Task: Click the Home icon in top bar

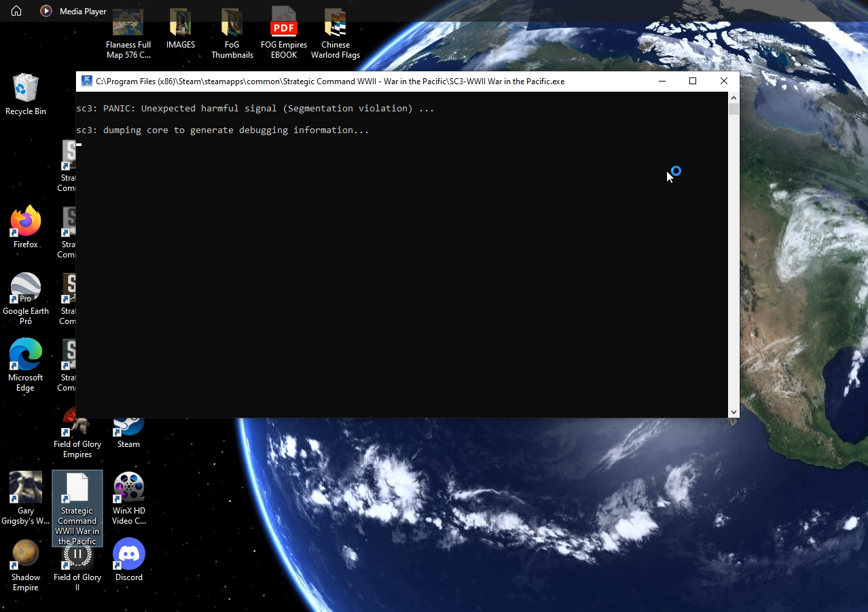Action: (x=16, y=11)
